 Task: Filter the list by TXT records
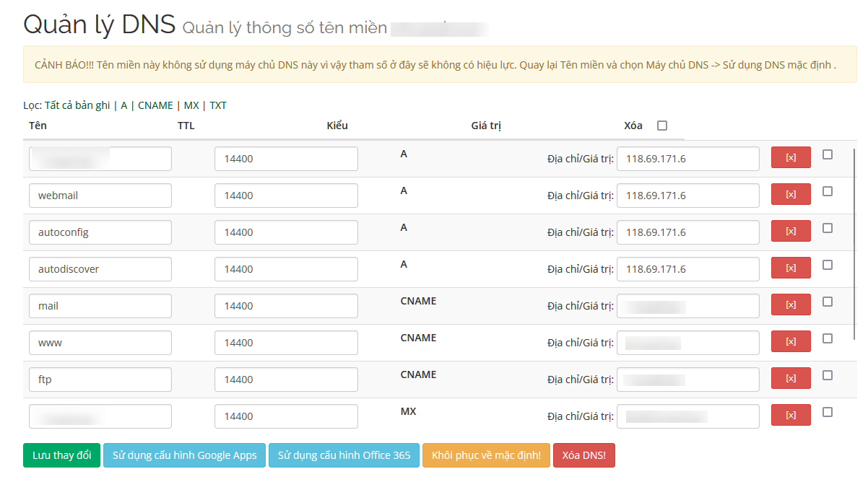(x=218, y=105)
